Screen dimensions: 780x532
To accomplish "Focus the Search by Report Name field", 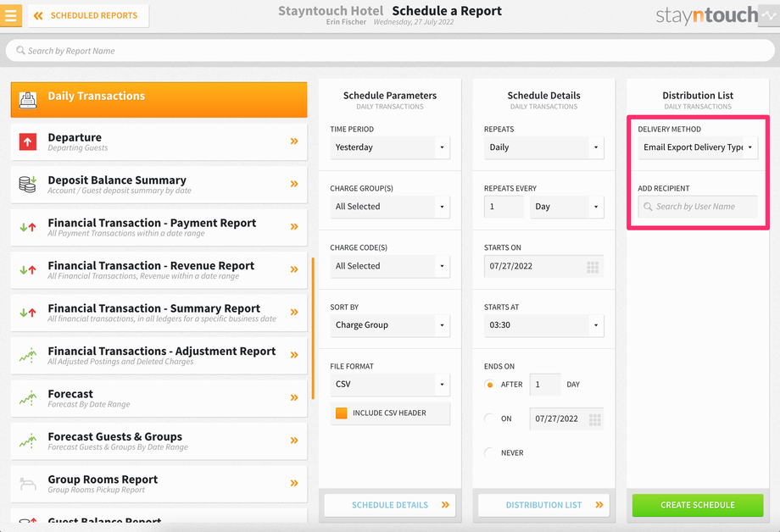I will tap(390, 51).
